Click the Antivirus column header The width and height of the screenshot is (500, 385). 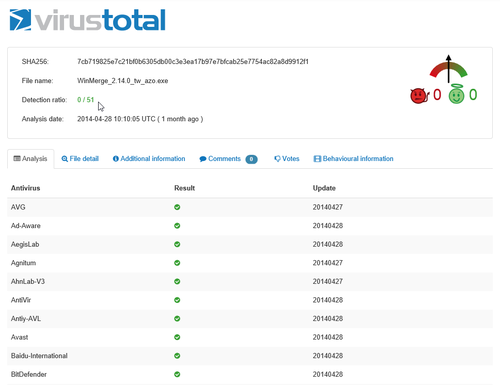tap(25, 188)
